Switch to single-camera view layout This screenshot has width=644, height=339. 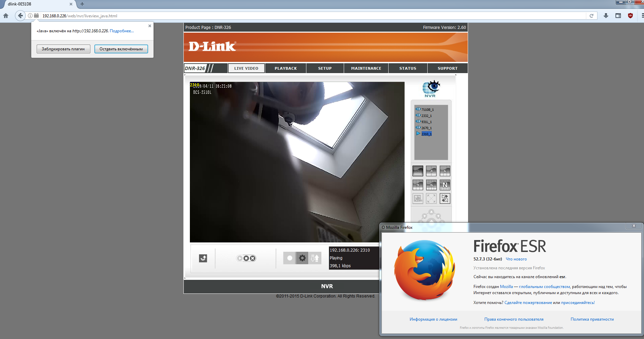click(x=418, y=171)
